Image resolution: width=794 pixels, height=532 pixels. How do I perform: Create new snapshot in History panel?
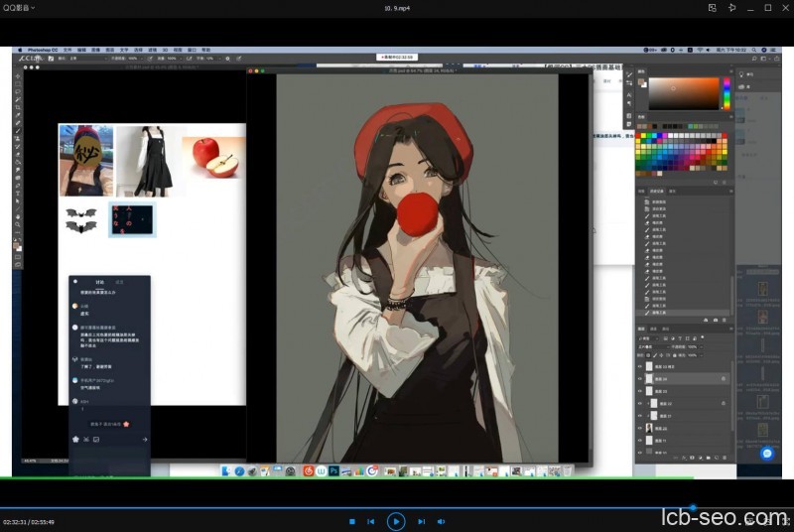[x=715, y=320]
